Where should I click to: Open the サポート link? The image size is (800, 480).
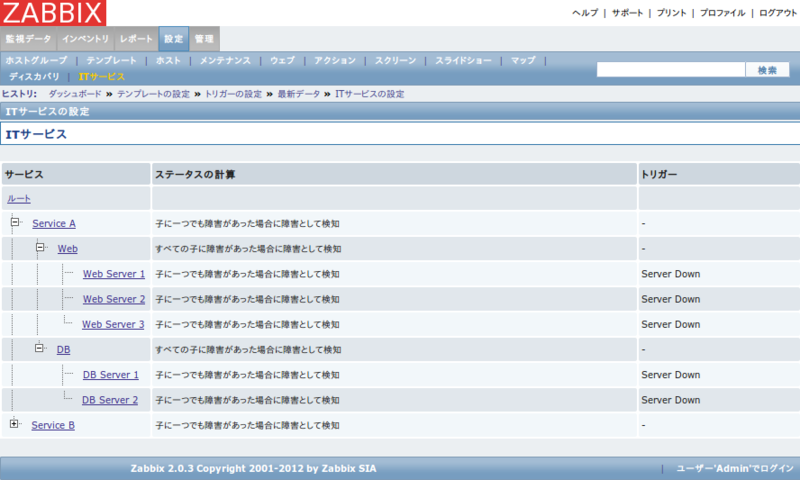628,13
